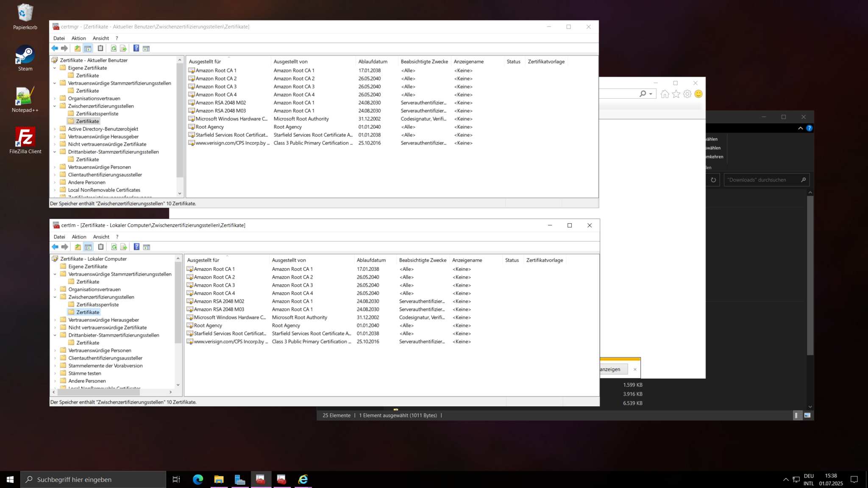Viewport: 868px width, 488px height.
Task: Click Refresh icon in certmgr toolbar
Action: [114, 48]
